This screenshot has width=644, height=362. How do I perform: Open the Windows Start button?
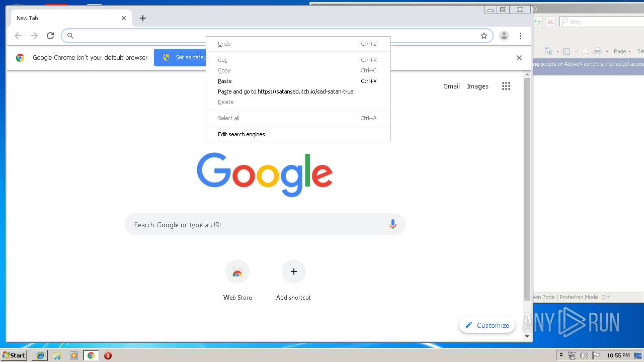14,355
